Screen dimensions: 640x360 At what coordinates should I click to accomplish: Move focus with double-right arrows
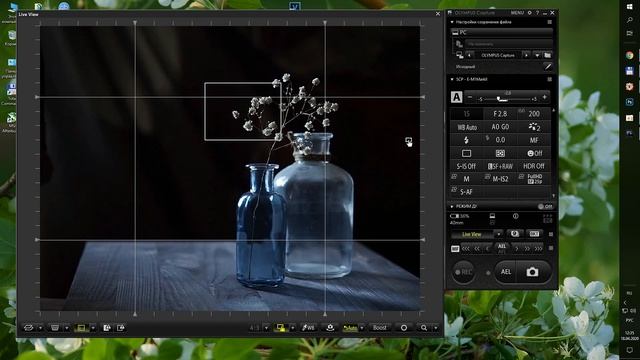[x=527, y=249]
